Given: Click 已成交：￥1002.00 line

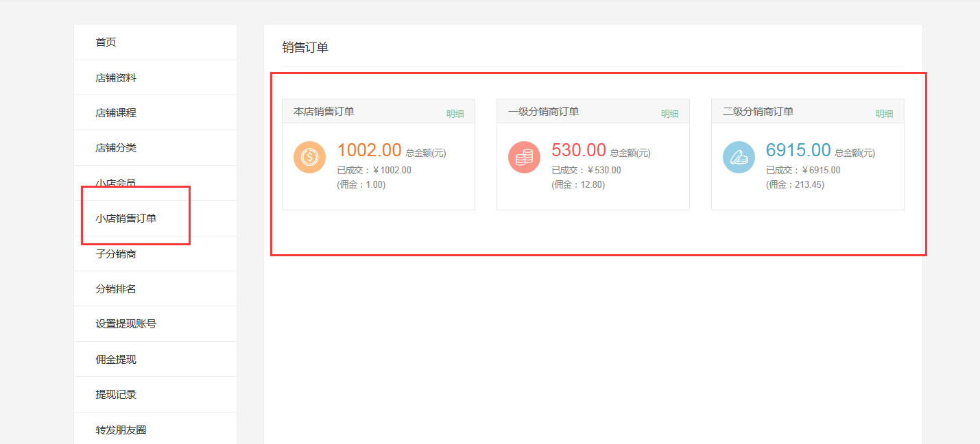Looking at the screenshot, I should tap(374, 170).
